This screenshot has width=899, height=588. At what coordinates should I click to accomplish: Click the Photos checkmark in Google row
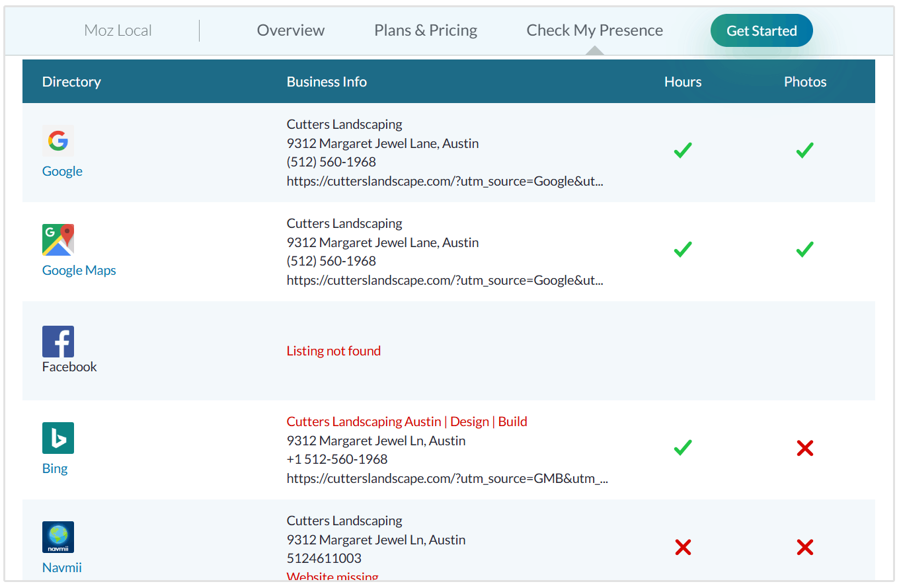click(804, 151)
